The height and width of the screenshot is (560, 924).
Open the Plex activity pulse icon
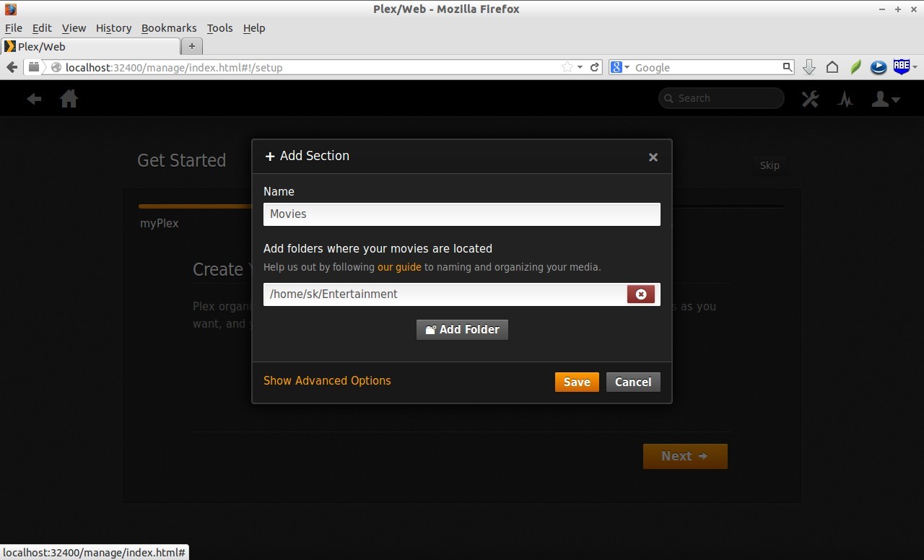[x=845, y=99]
